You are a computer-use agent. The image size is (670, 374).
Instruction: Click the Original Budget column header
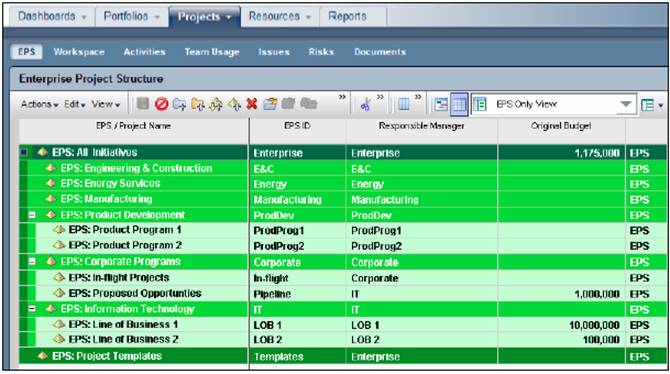point(561,131)
